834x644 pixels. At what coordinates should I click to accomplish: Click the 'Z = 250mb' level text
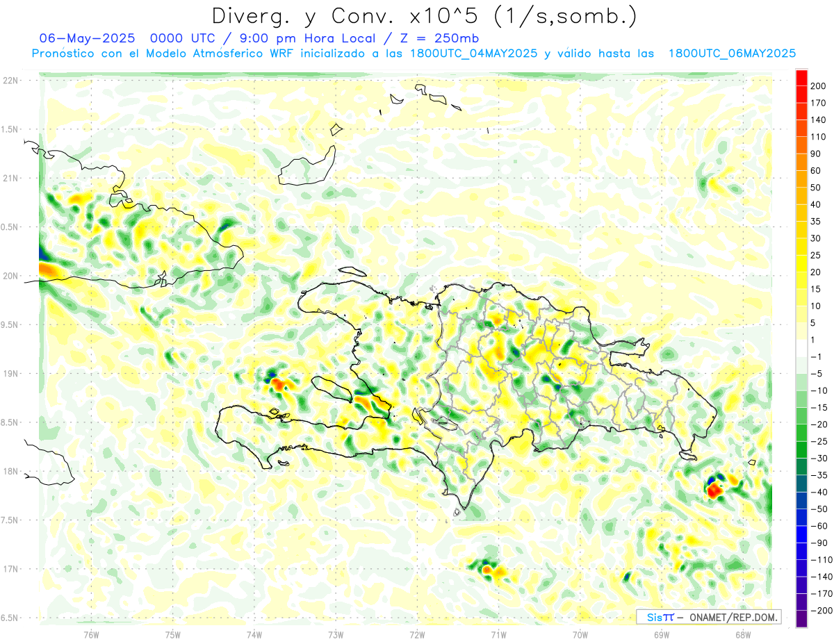point(441,38)
